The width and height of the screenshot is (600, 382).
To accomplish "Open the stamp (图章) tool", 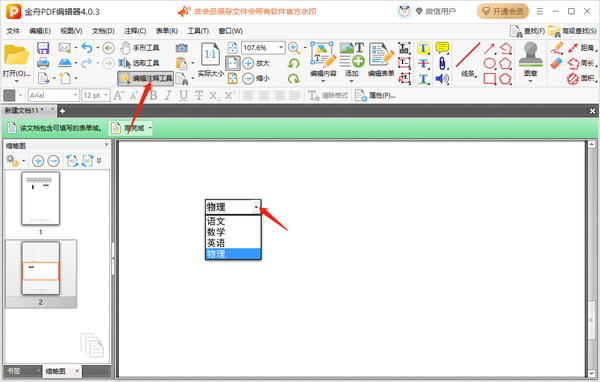I will [x=530, y=61].
